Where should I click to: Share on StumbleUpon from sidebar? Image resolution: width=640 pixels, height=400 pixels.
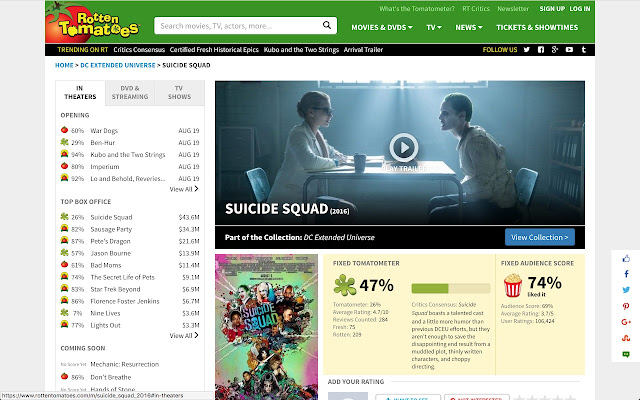tap(626, 338)
